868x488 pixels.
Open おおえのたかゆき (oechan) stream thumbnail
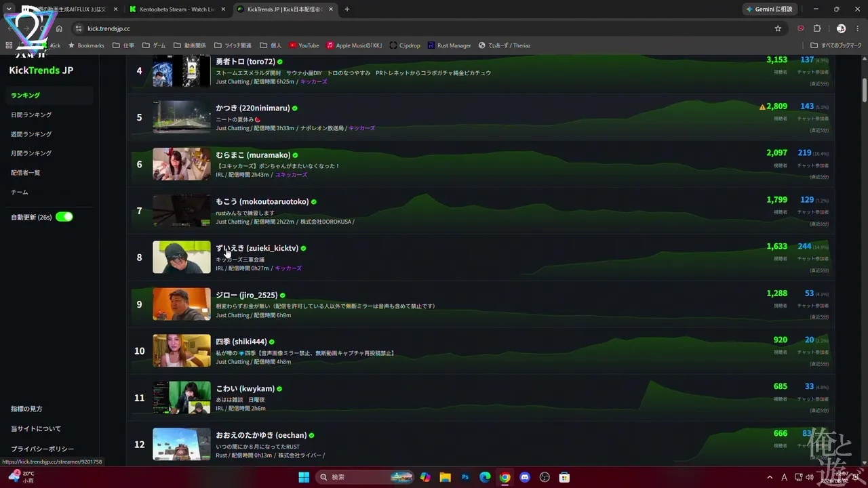182,444
